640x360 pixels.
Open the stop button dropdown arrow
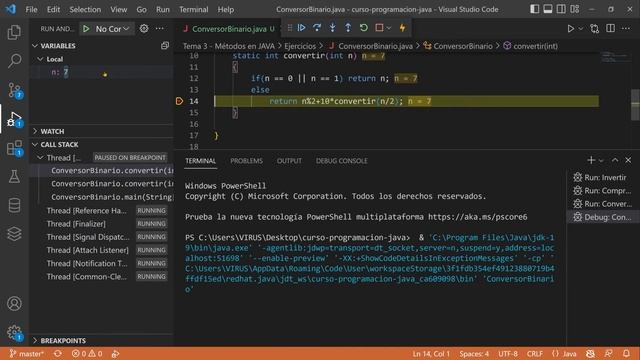[x=389, y=28]
